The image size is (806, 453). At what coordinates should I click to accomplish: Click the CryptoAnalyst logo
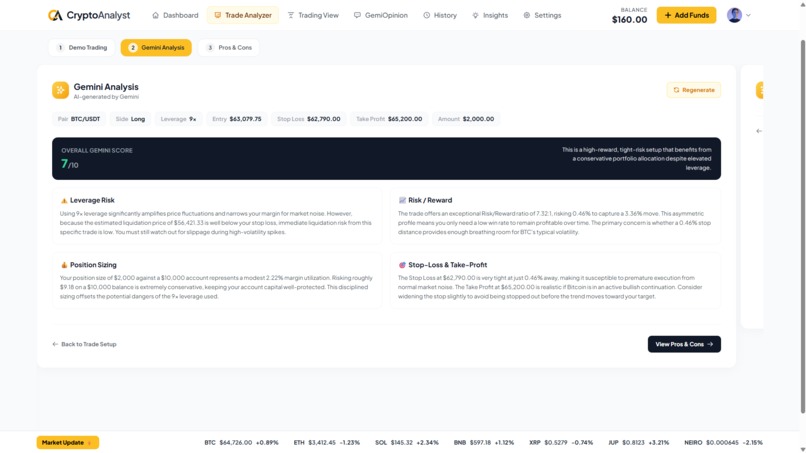[x=88, y=15]
